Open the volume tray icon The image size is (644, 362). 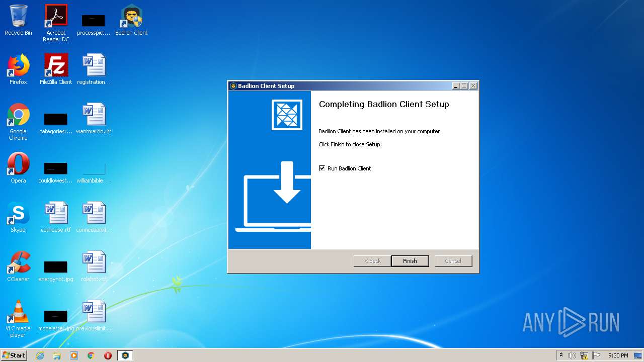(x=572, y=355)
